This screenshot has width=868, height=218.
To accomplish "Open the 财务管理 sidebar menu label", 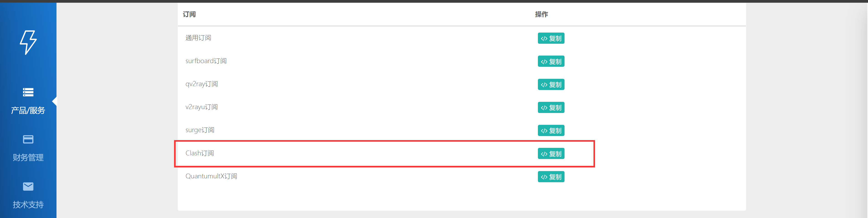I will tap(28, 157).
